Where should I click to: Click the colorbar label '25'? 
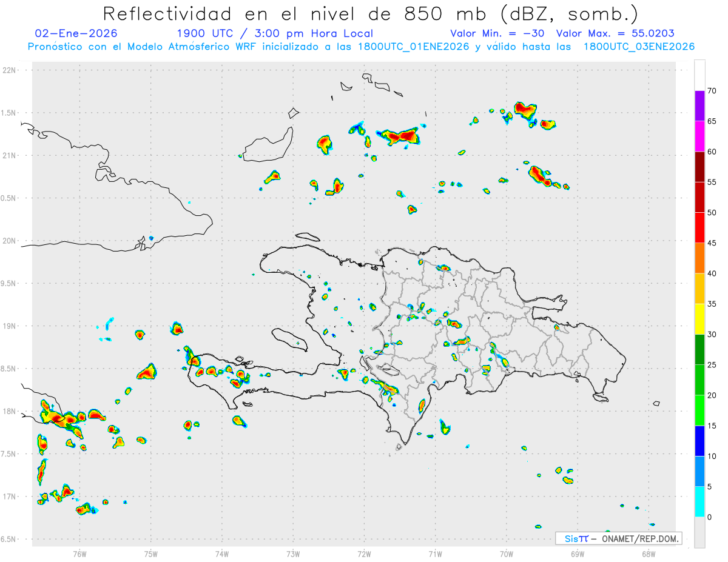click(x=712, y=365)
